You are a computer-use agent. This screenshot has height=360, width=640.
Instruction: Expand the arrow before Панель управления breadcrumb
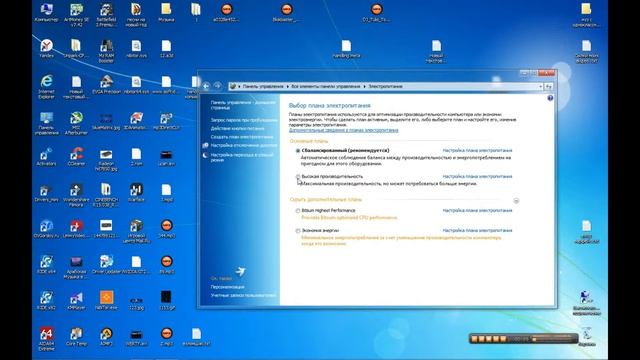click(239, 87)
